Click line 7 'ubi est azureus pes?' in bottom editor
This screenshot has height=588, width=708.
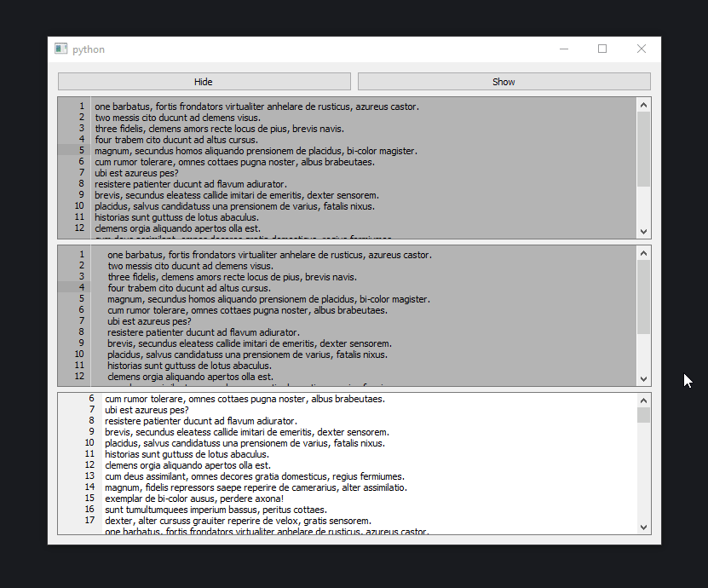point(147,410)
